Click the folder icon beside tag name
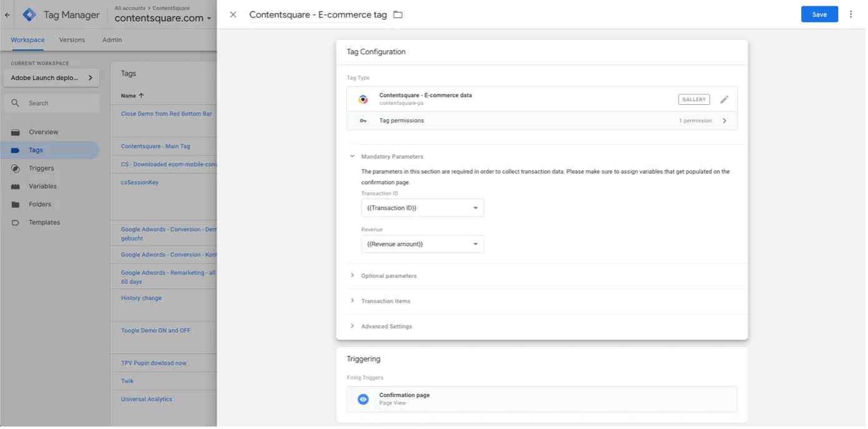This screenshot has height=429, width=868. pos(398,14)
